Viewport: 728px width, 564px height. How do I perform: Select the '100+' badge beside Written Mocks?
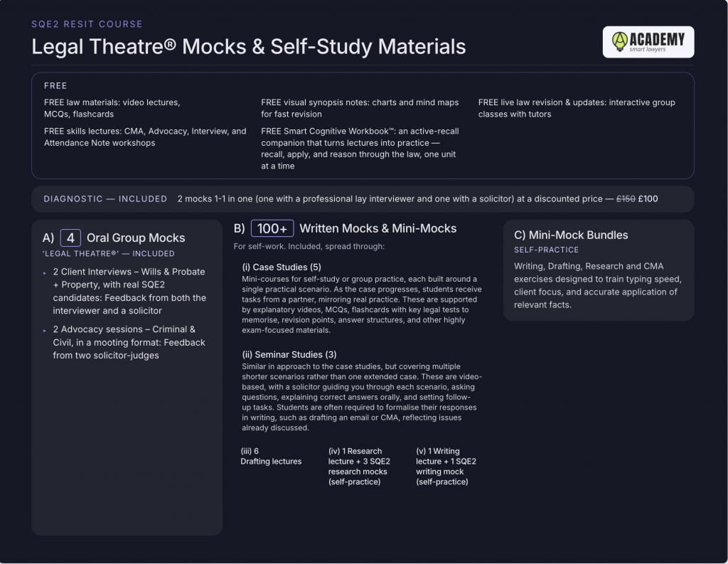click(272, 228)
